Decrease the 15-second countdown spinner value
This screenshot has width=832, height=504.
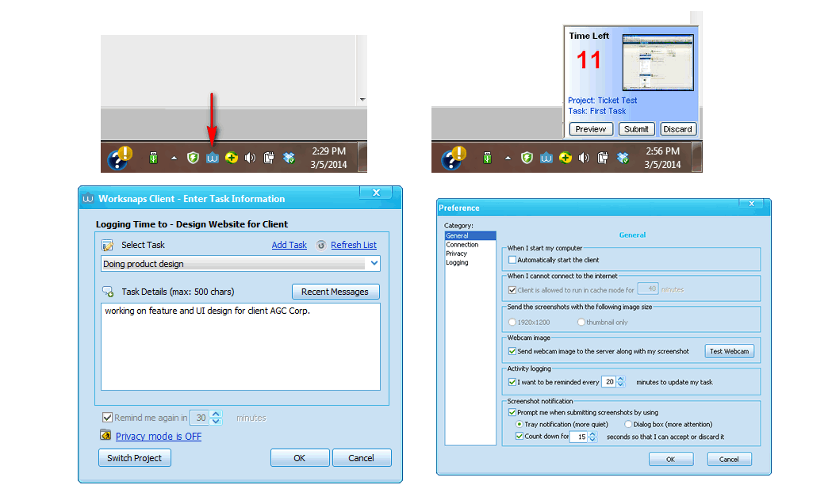[x=592, y=439]
